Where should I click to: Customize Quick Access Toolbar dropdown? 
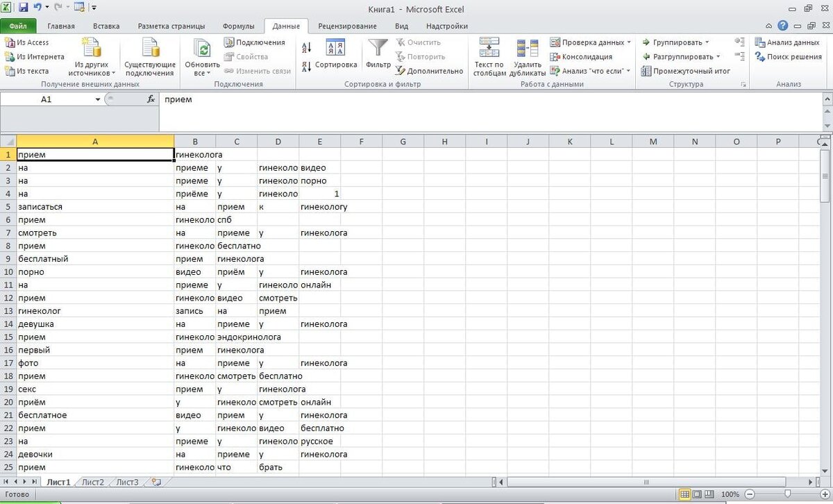coord(94,8)
